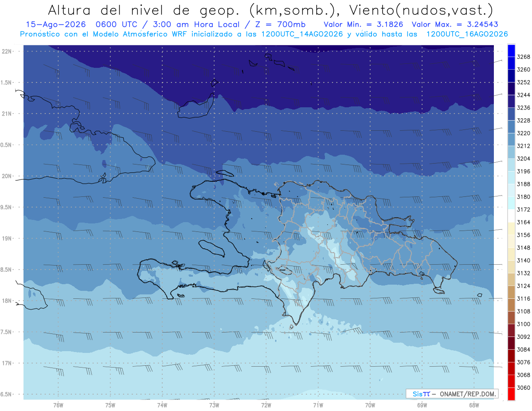Click the 18N latitude axis label
The width and height of the screenshot is (532, 411).
click(7, 301)
